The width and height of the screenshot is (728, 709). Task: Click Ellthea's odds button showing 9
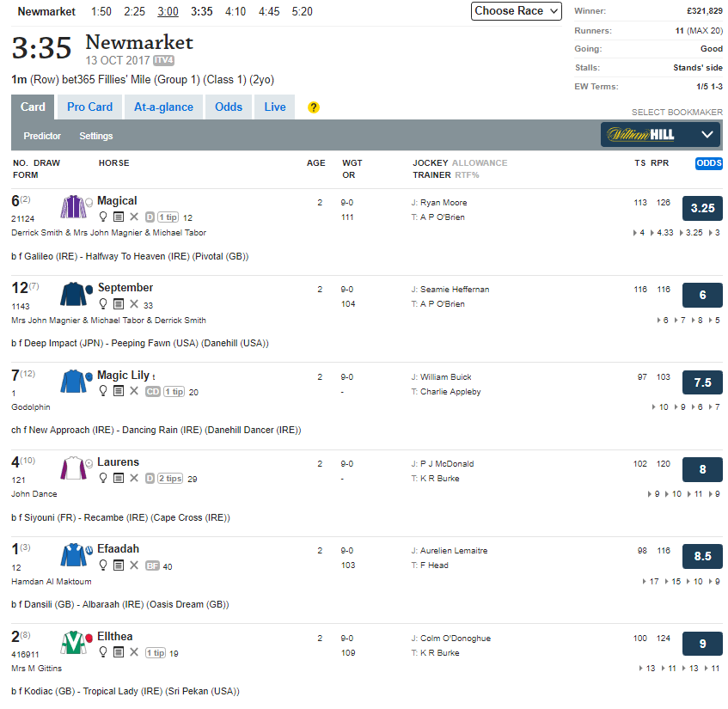[702, 644]
